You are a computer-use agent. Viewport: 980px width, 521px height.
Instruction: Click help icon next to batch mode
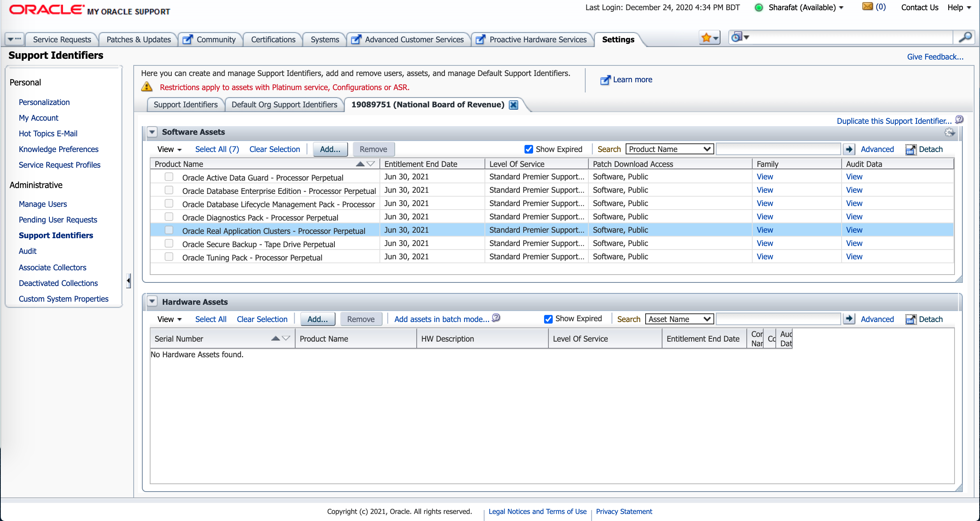(496, 318)
